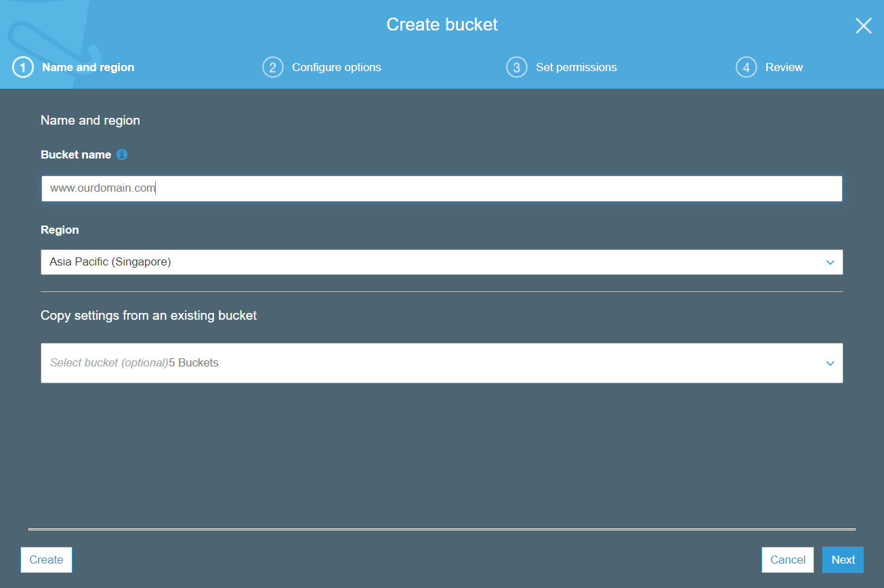Click the Cancel button
Image resolution: width=884 pixels, height=588 pixels.
click(788, 560)
